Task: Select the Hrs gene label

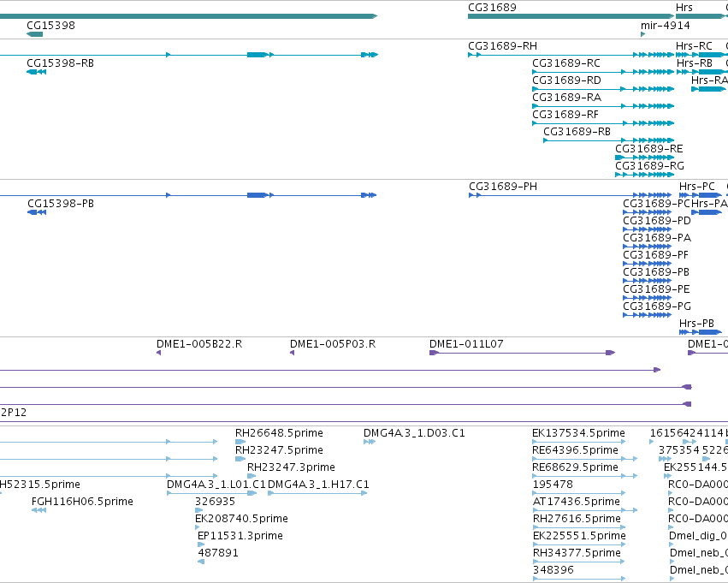Action: [x=684, y=8]
